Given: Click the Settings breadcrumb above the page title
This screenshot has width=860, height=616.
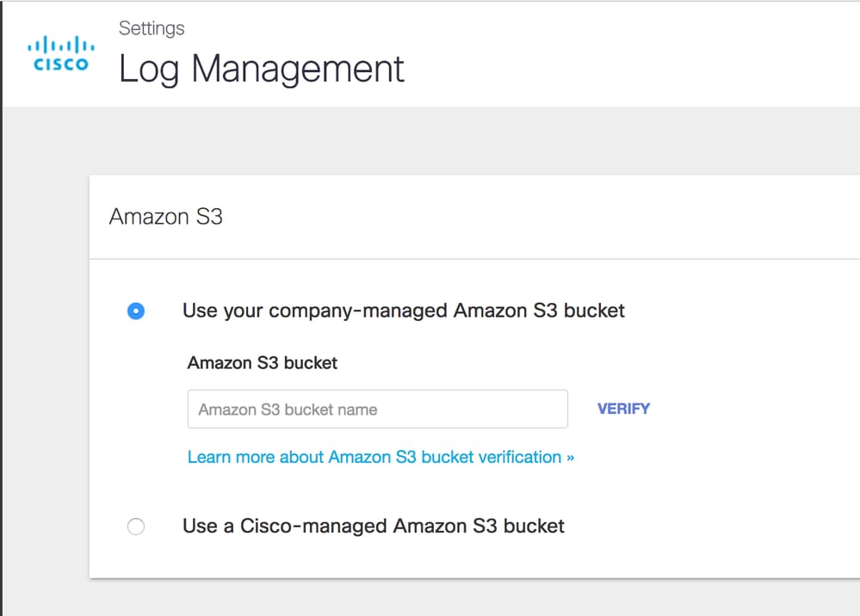Looking at the screenshot, I should 152,28.
